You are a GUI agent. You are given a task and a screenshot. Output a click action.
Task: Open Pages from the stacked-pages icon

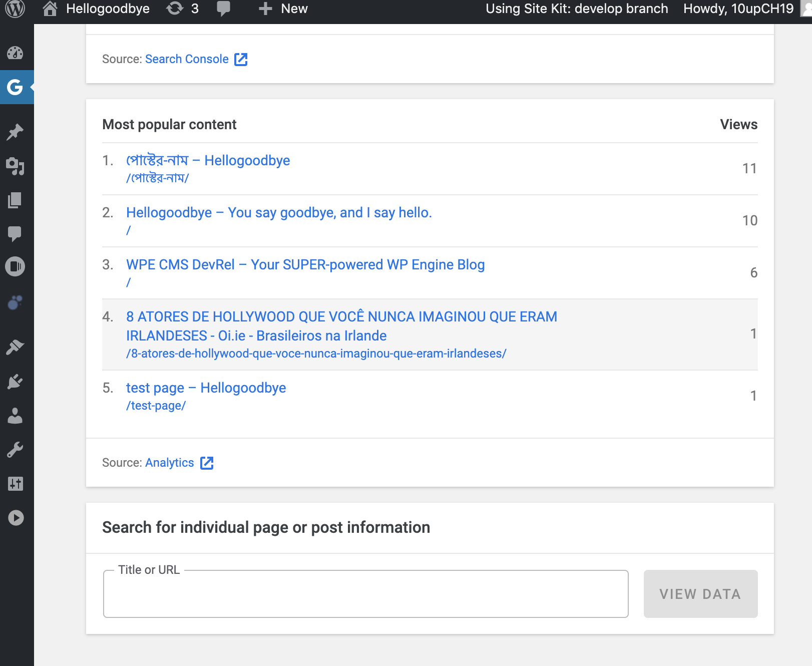(x=15, y=200)
